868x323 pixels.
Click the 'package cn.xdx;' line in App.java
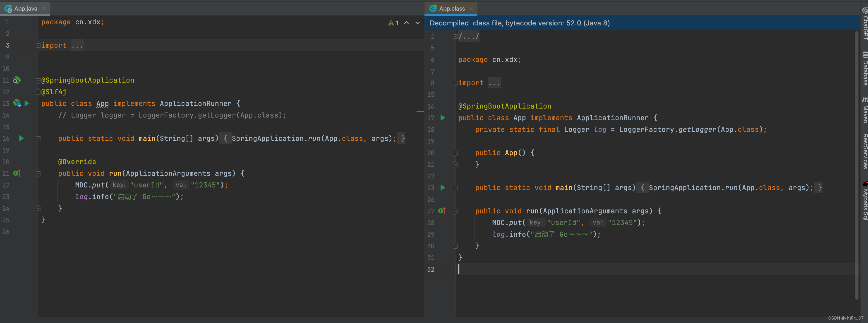[x=73, y=22]
